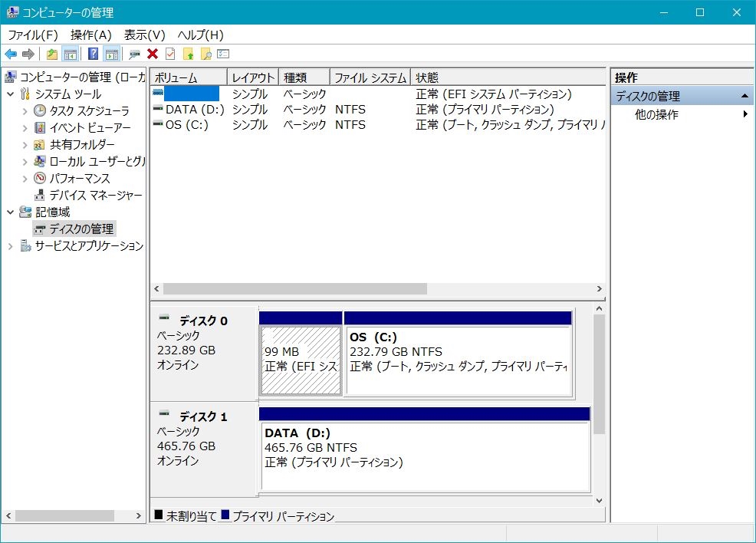The width and height of the screenshot is (756, 543).
Task: Open the 表示(V) menu
Action: pyautogui.click(x=144, y=35)
